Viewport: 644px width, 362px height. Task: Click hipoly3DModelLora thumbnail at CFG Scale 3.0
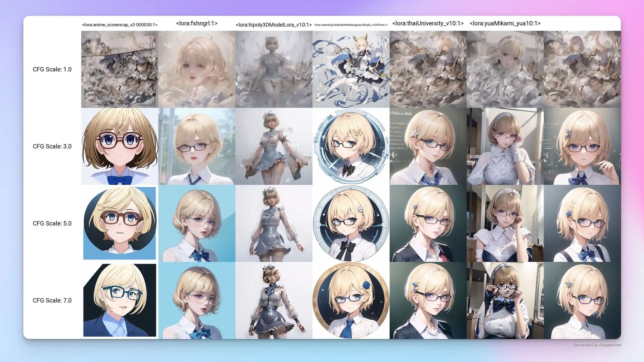[x=274, y=146]
